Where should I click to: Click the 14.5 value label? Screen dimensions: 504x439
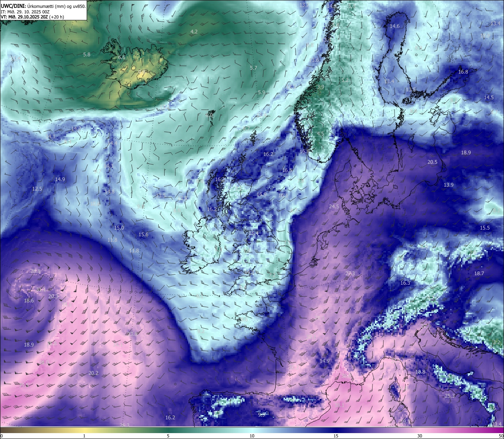pyautogui.click(x=489, y=97)
